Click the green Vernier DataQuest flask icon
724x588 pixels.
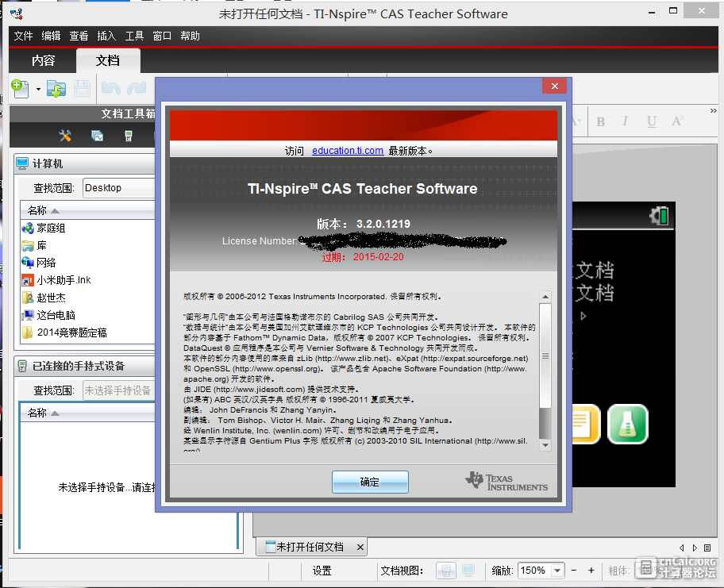pyautogui.click(x=627, y=425)
